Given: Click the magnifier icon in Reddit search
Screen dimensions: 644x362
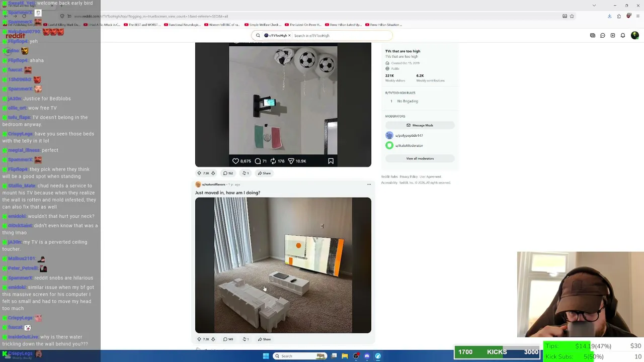Looking at the screenshot, I should click(258, 36).
